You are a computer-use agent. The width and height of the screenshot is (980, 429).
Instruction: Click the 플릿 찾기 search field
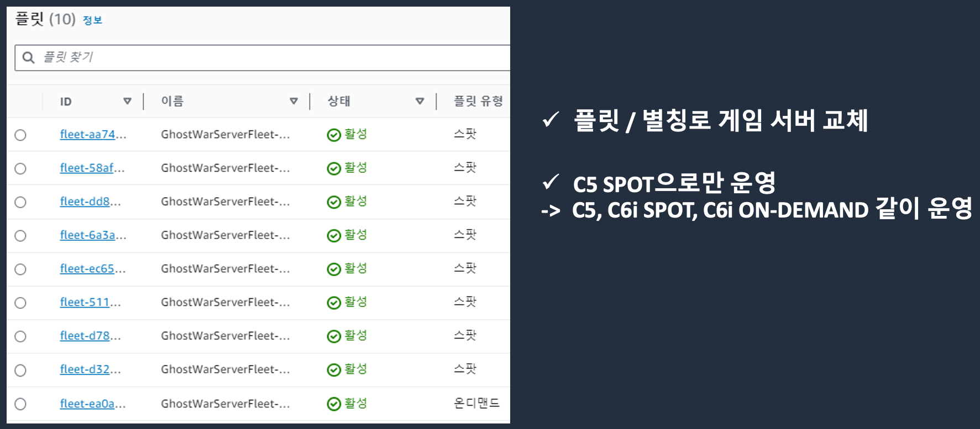263,57
